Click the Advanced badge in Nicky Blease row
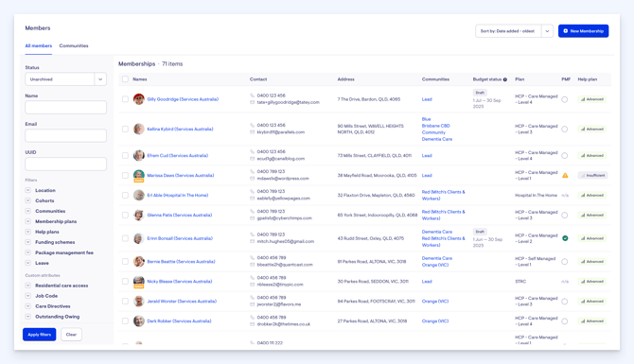Image resolution: width=634 pixels, height=364 pixels. [x=592, y=281]
